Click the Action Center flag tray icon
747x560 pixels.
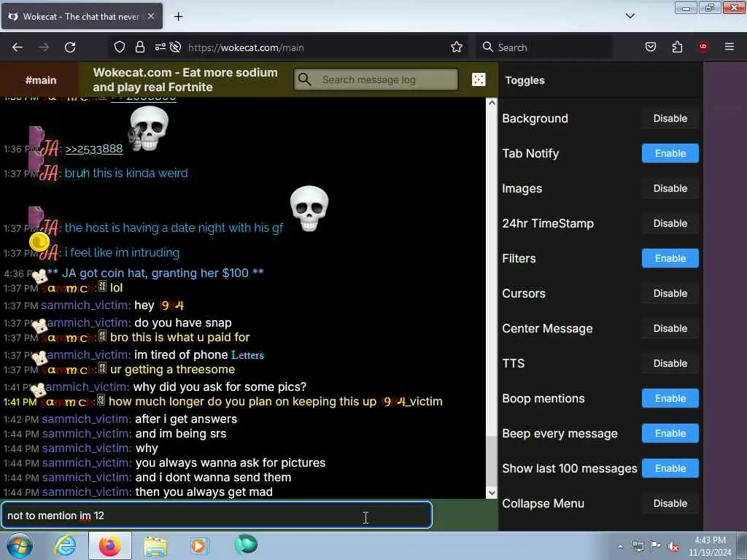click(656, 545)
